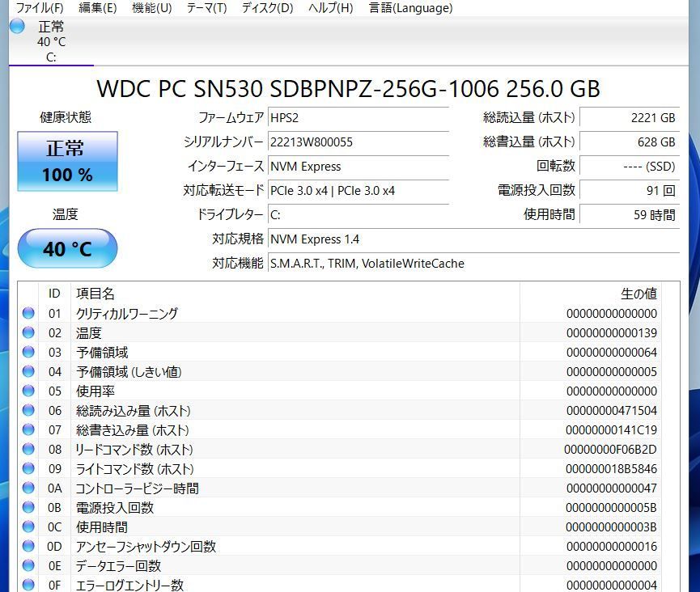700x592 pixels.
Task: Click rotation rate value ---- (SSD)
Action: click(x=630, y=167)
